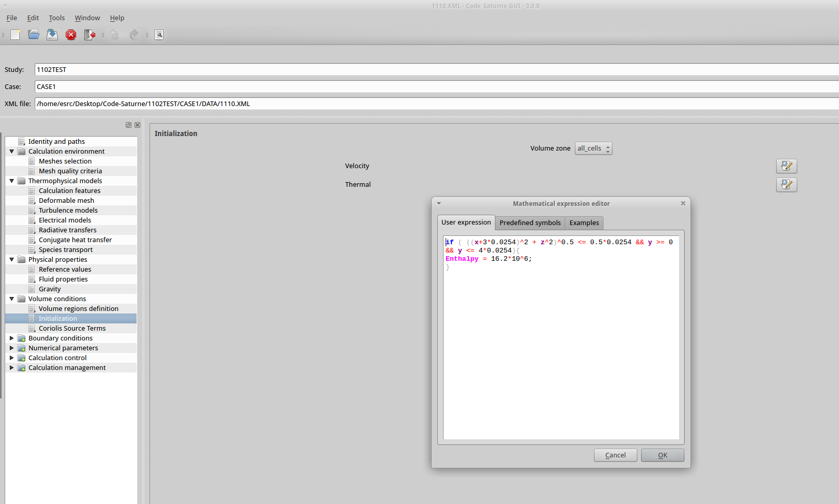Click the red close-file toolbar icon
The image size is (839, 504).
(71, 35)
